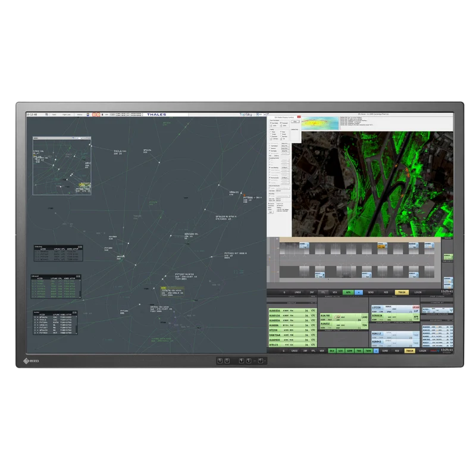Click the blue button right of APR
476x476 pixels.
tap(359, 292)
